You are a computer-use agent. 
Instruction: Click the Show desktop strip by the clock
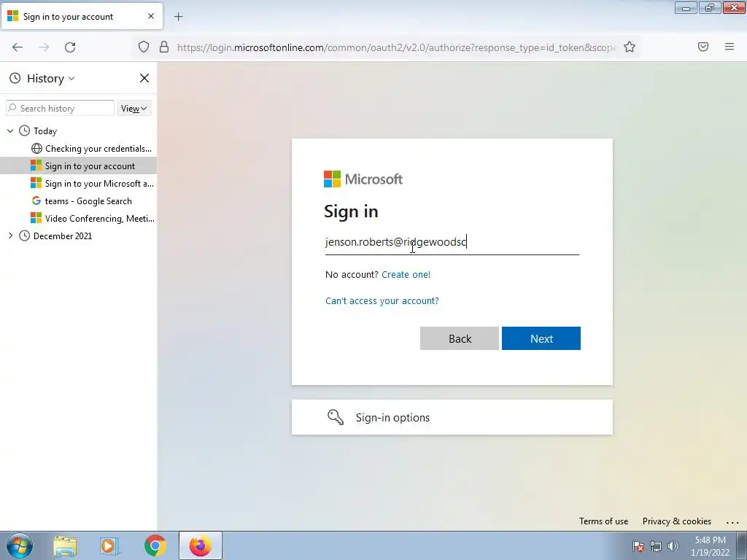[x=741, y=545]
